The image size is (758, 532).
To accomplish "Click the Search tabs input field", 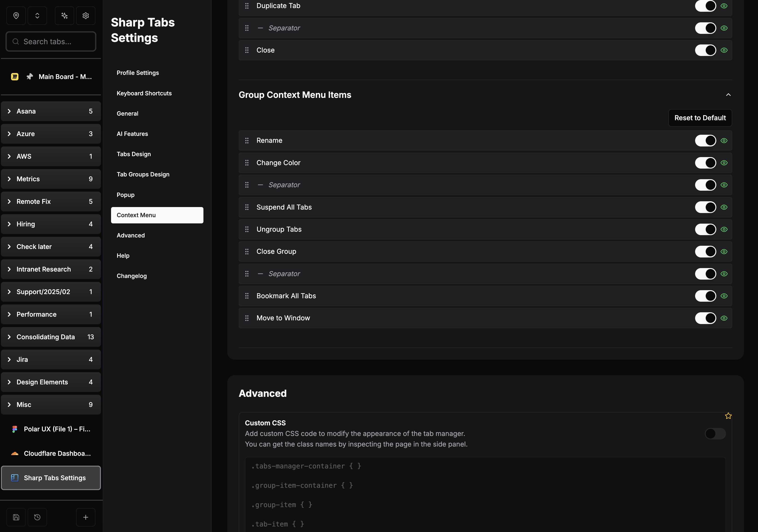I will (51, 42).
